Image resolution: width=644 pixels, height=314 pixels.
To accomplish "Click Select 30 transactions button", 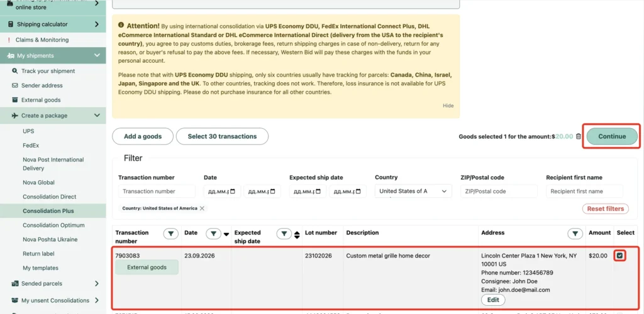I will pyautogui.click(x=222, y=136).
